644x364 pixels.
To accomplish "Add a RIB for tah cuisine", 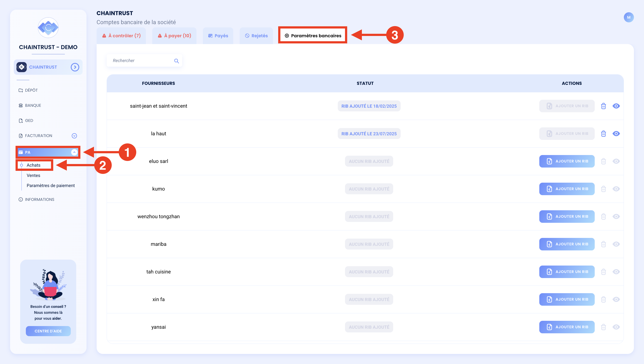I will (567, 272).
